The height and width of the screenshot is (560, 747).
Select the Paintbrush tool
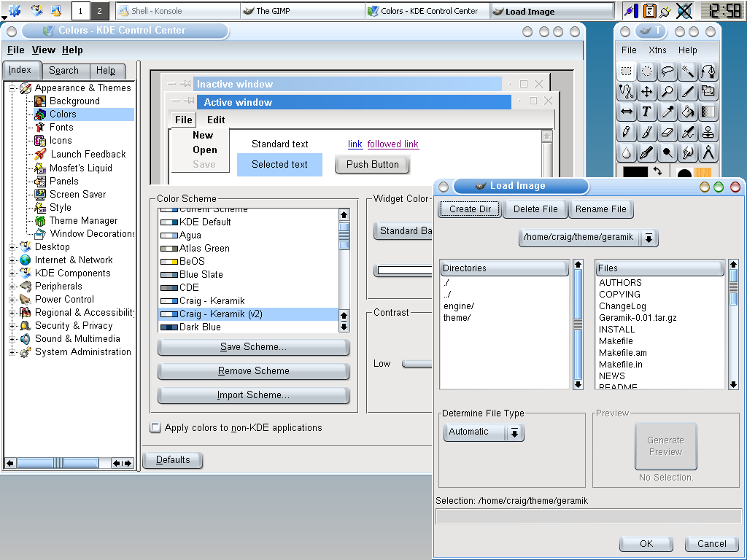(x=647, y=133)
